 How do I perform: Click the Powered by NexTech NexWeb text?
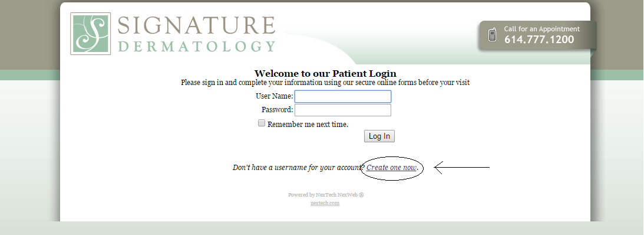pyautogui.click(x=323, y=195)
